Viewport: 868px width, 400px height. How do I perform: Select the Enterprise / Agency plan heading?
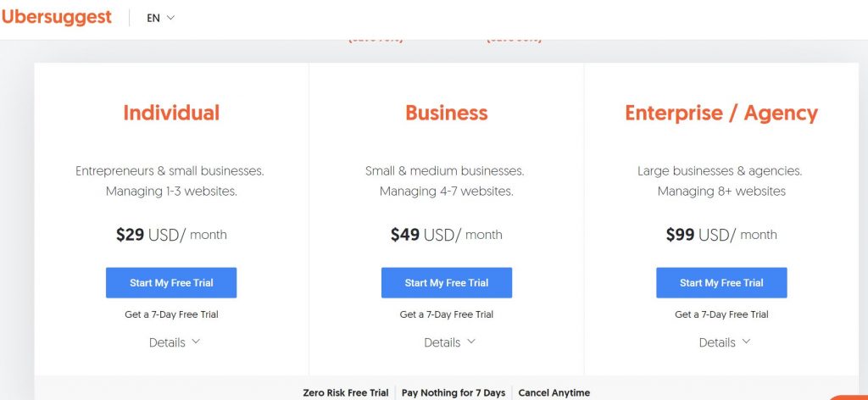pyautogui.click(x=721, y=114)
